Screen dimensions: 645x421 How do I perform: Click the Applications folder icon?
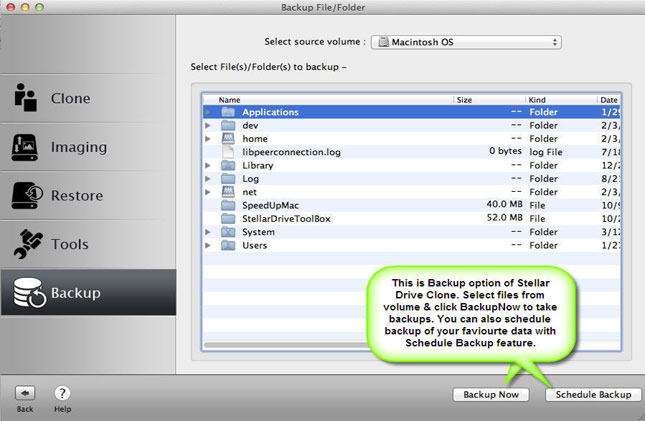point(228,112)
